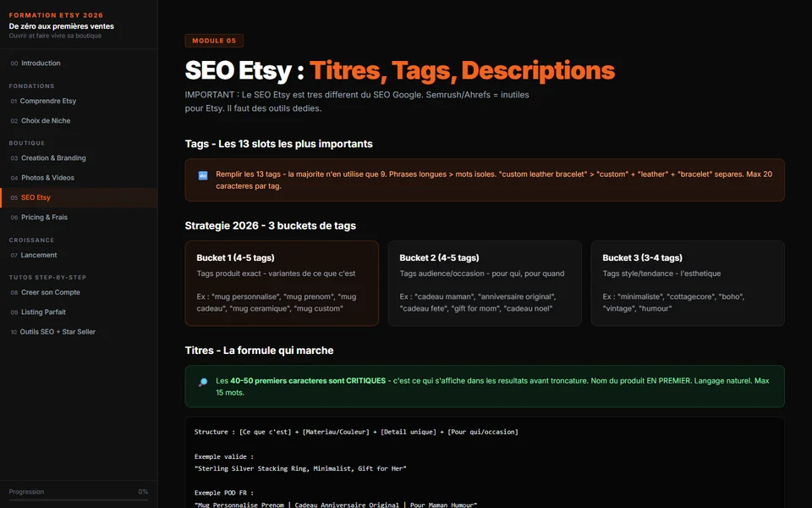Open the Lancement module
The width and height of the screenshot is (812, 508).
click(79, 255)
